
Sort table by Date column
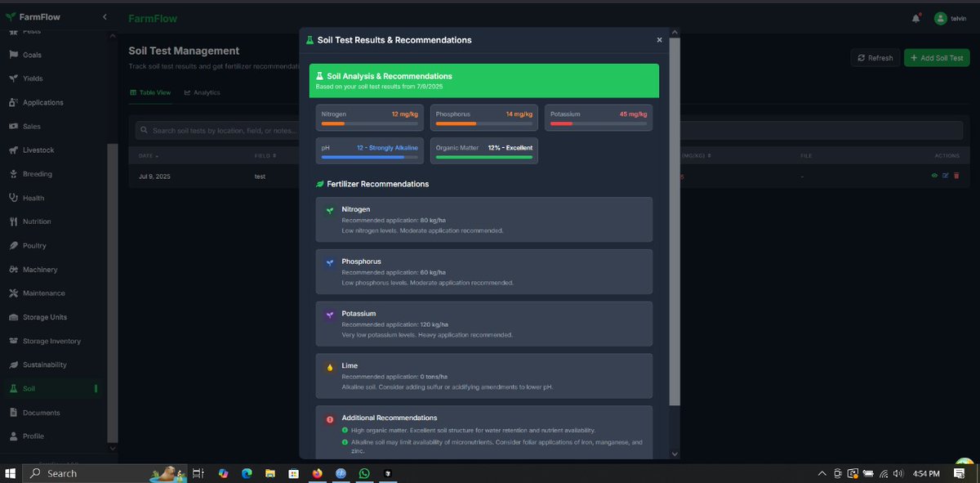pos(149,155)
